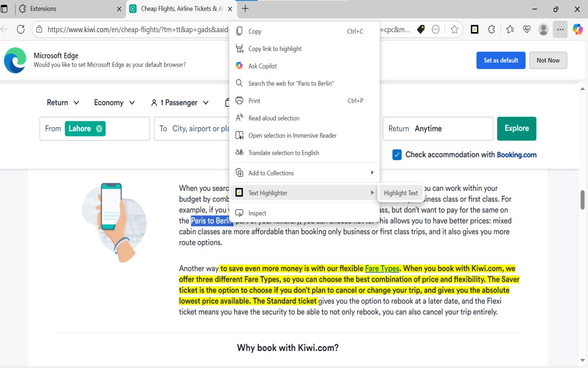Click the scrollbar down arrow
588x368 pixels.
click(x=583, y=361)
